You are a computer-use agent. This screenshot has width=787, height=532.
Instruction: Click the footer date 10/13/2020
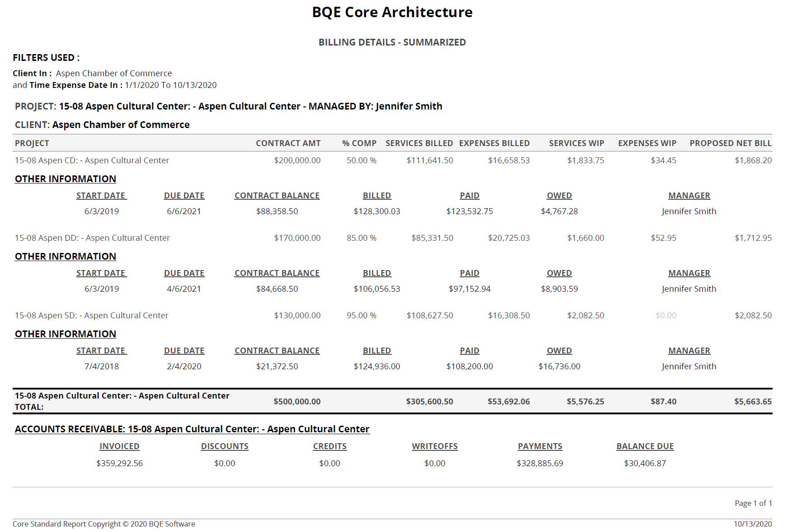[753, 524]
